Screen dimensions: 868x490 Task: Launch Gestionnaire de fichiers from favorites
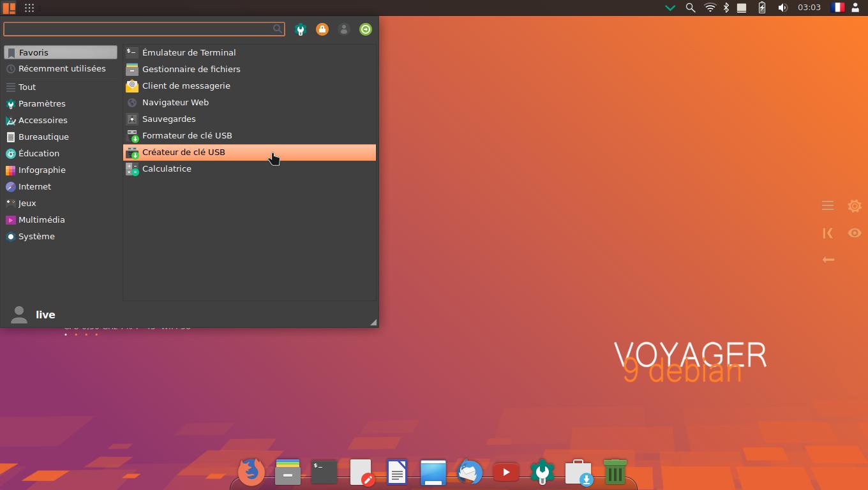250,69
